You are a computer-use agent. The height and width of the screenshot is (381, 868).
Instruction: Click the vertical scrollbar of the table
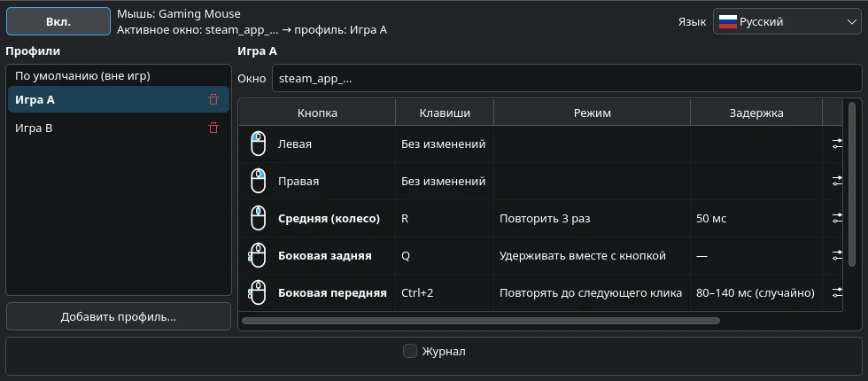[852, 184]
